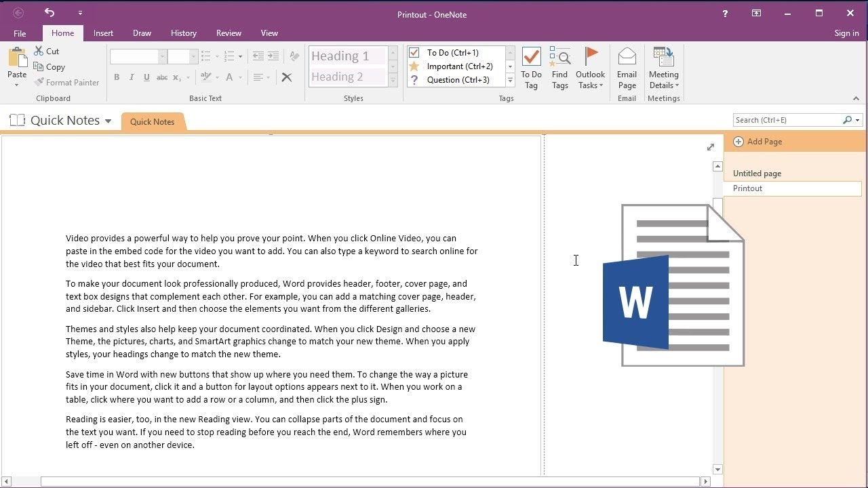Decrease indent of paragraph
The width and height of the screenshot is (868, 488).
coord(258,56)
